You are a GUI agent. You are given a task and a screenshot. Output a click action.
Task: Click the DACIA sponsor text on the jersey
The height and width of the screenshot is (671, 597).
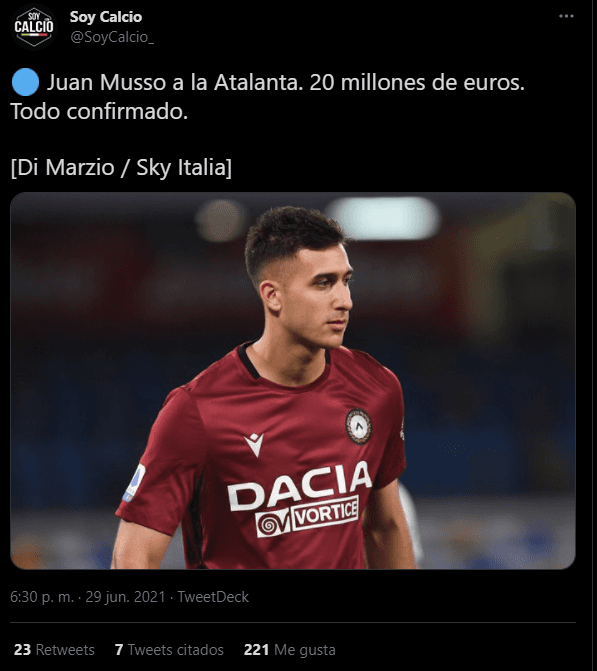[x=299, y=486]
